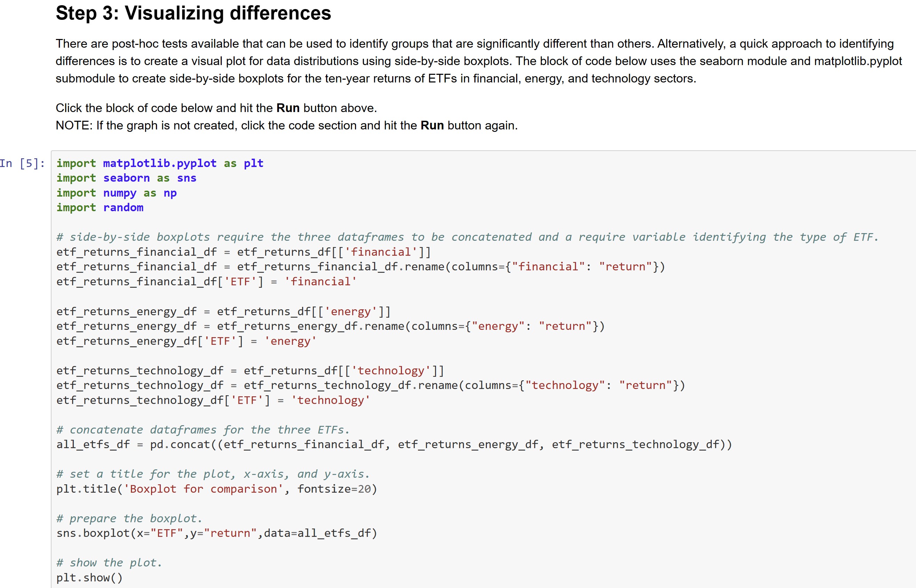Click the line assigning 'financial' to ETF column
The width and height of the screenshot is (916, 588).
click(206, 282)
